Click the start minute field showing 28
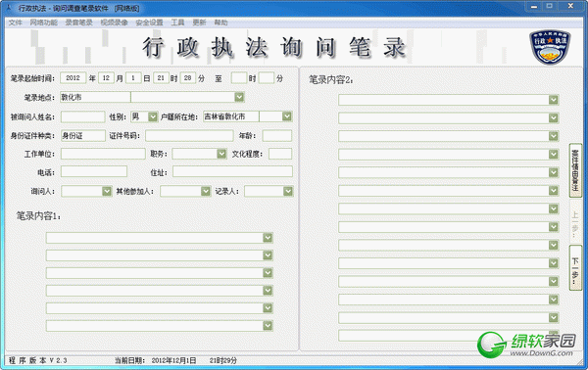The width and height of the screenshot is (588, 370). pyautogui.click(x=188, y=78)
